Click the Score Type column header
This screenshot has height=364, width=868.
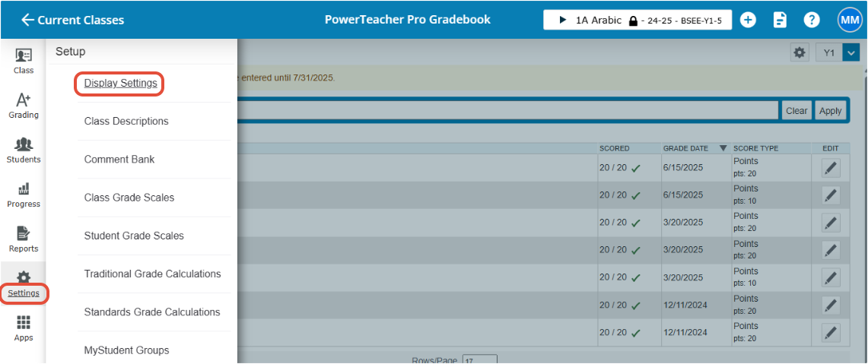755,148
